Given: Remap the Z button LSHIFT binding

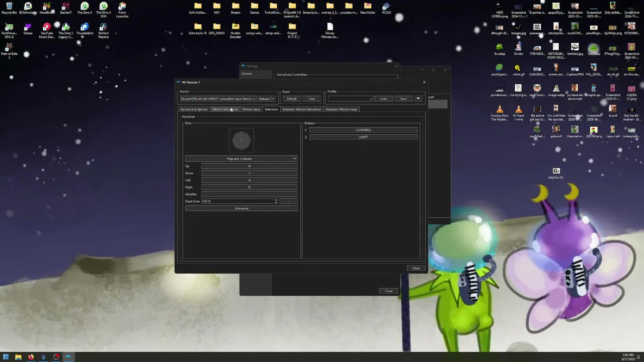Looking at the screenshot, I should click(x=363, y=137).
